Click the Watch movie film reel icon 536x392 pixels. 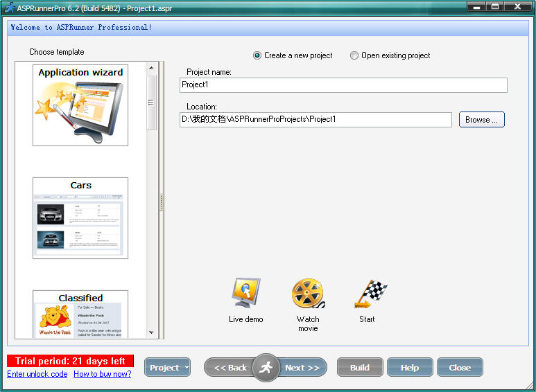(308, 294)
